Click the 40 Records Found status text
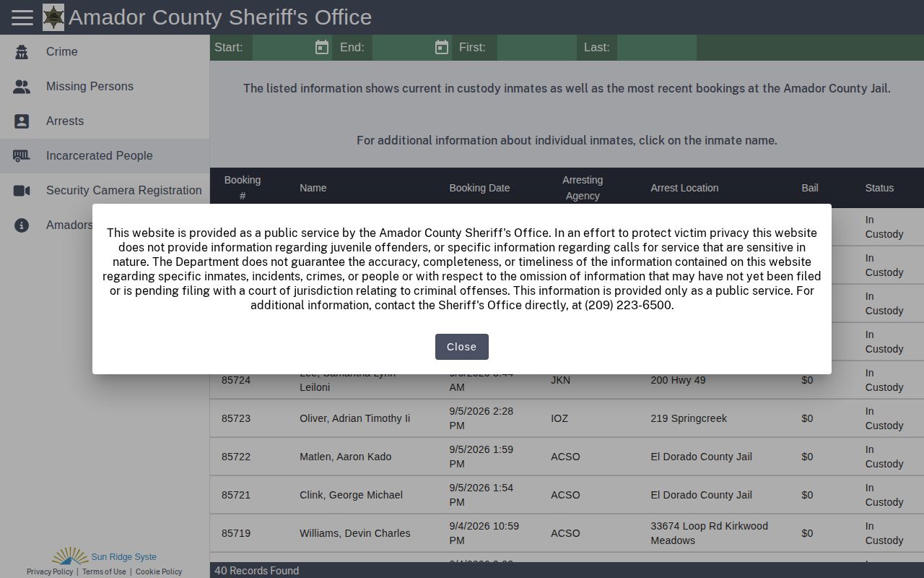Image resolution: width=924 pixels, height=578 pixels. pyautogui.click(x=257, y=571)
